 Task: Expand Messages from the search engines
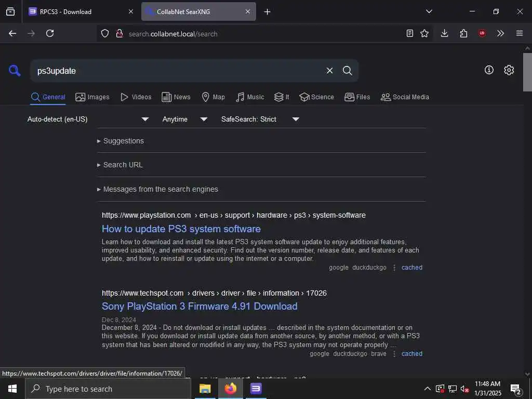(x=157, y=189)
